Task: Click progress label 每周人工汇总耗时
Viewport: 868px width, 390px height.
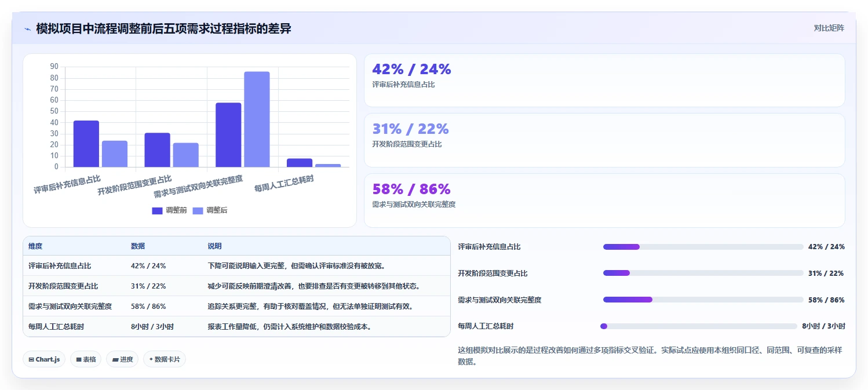Action: pyautogui.click(x=486, y=326)
